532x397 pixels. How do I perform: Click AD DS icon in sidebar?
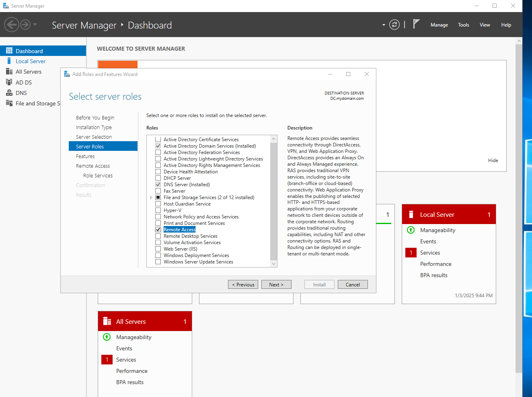[x=9, y=82]
